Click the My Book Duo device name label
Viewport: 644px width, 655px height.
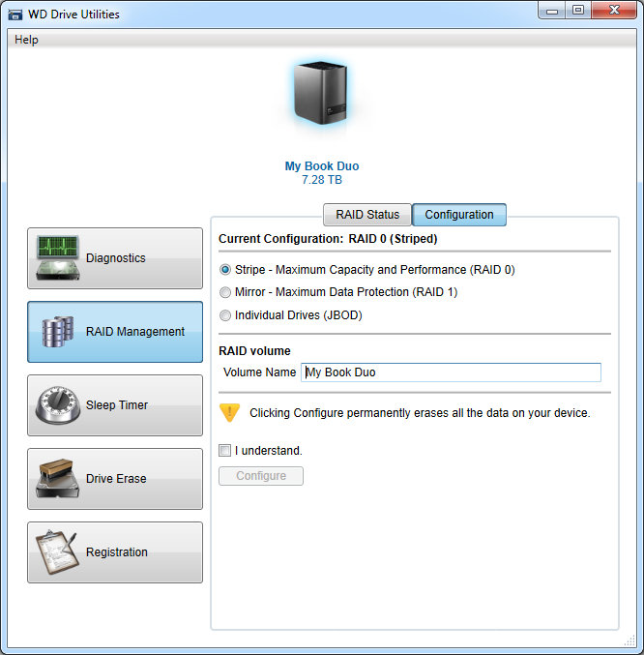322,166
